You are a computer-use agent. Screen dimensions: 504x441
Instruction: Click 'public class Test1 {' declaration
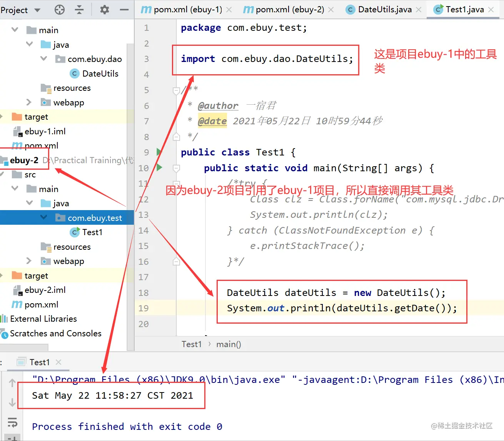[238, 152]
